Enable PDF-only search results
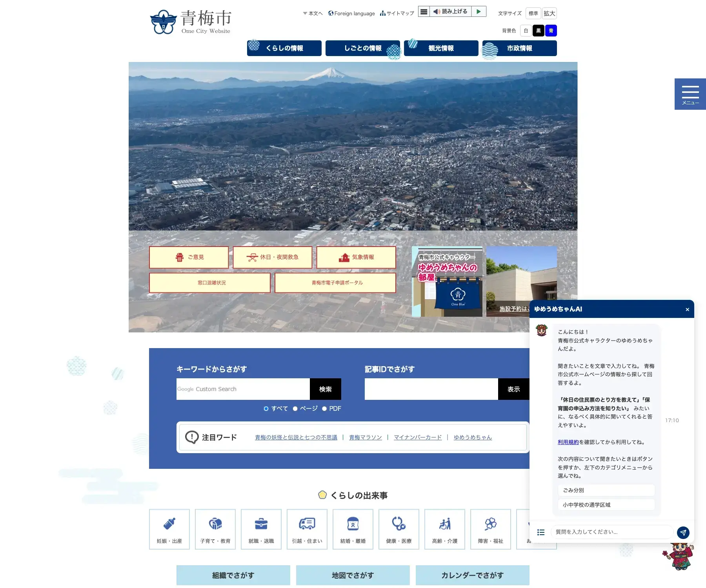 click(x=324, y=408)
